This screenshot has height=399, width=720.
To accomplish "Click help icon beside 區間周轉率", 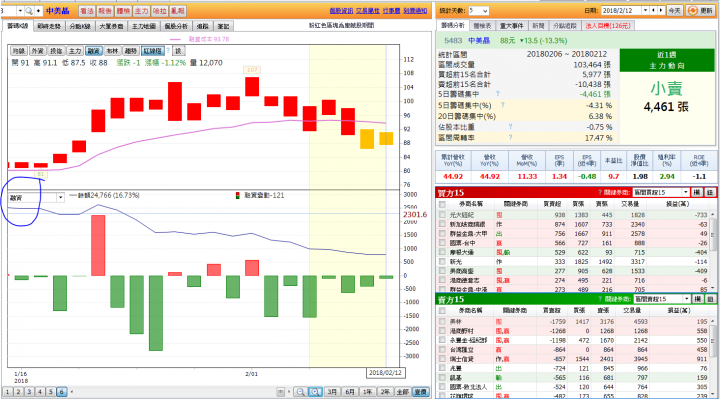I will coord(510,137).
